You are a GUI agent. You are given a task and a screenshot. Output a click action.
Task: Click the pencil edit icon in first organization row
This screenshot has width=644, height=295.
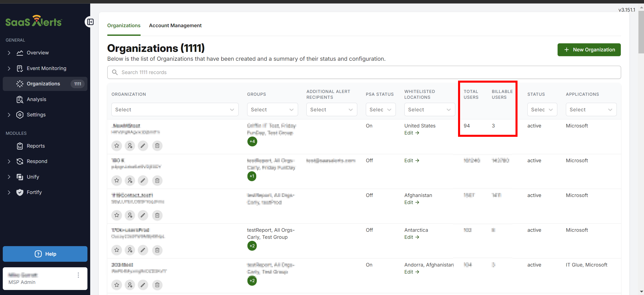(x=143, y=146)
